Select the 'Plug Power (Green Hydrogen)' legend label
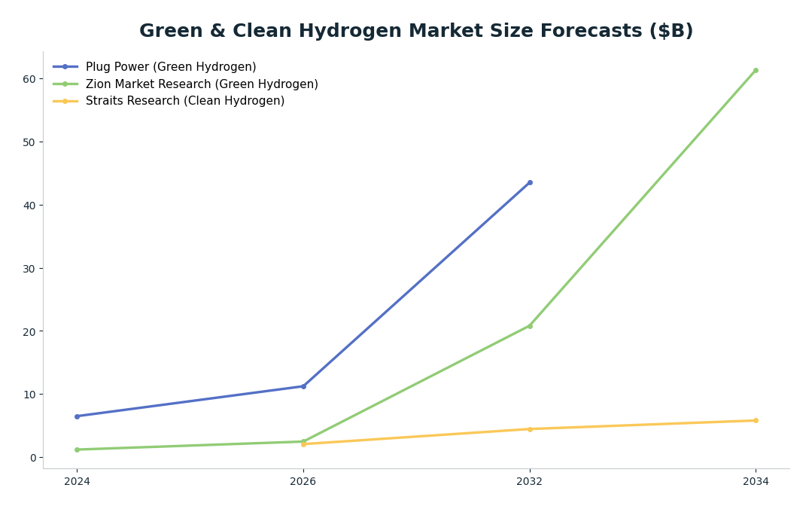This screenshot has height=509, width=812. click(171, 67)
